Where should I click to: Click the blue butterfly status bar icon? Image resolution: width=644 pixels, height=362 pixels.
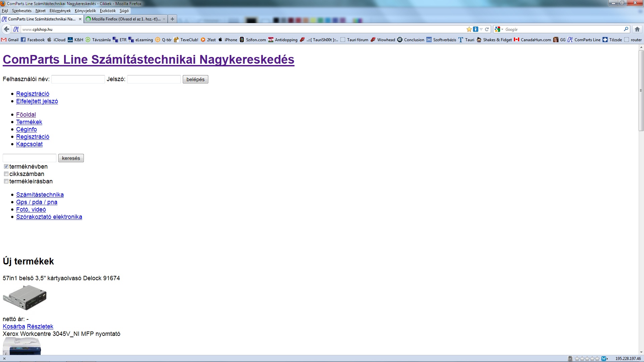pyautogui.click(x=604, y=359)
